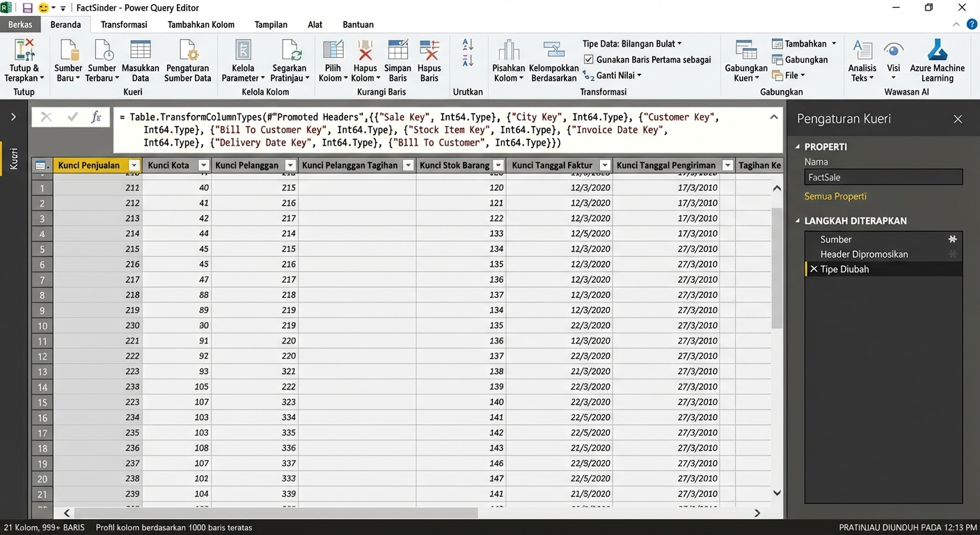Uncheck Gunakan Baris Pertama sebagai checkbox
980x535 pixels.
click(x=588, y=59)
